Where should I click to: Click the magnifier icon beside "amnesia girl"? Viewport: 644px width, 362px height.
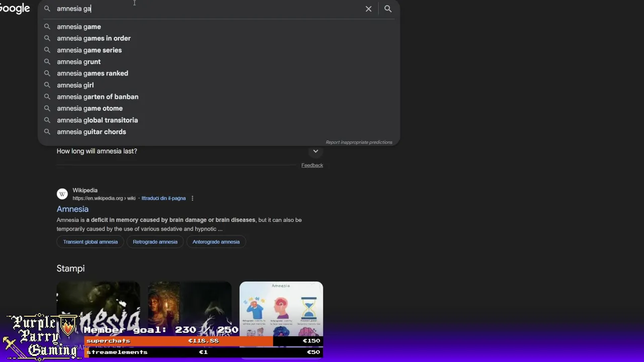(47, 85)
